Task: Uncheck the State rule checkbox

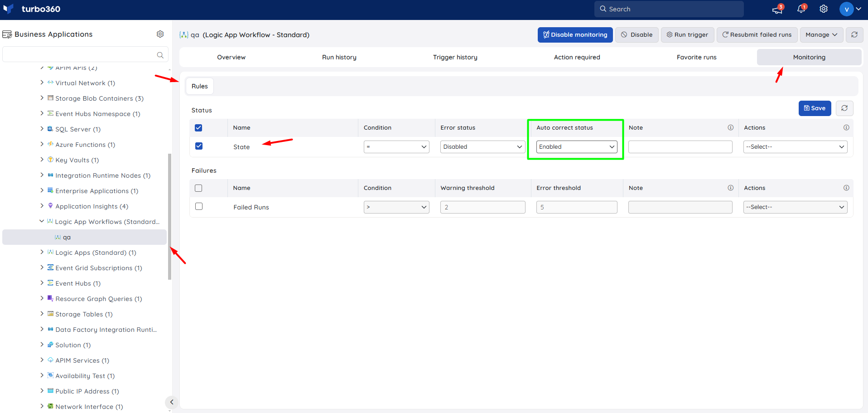Action: 199,146
